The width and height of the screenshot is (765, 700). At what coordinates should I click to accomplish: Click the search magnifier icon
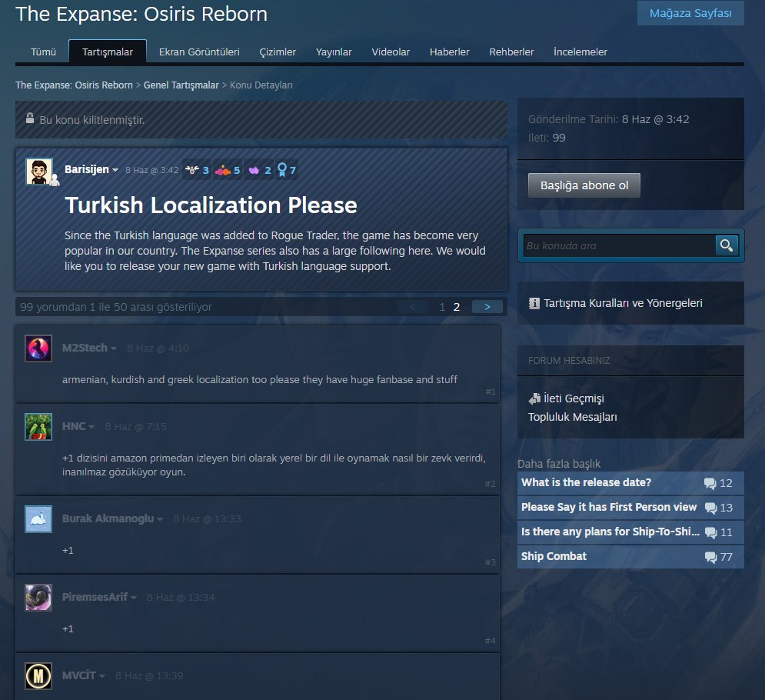tap(727, 245)
